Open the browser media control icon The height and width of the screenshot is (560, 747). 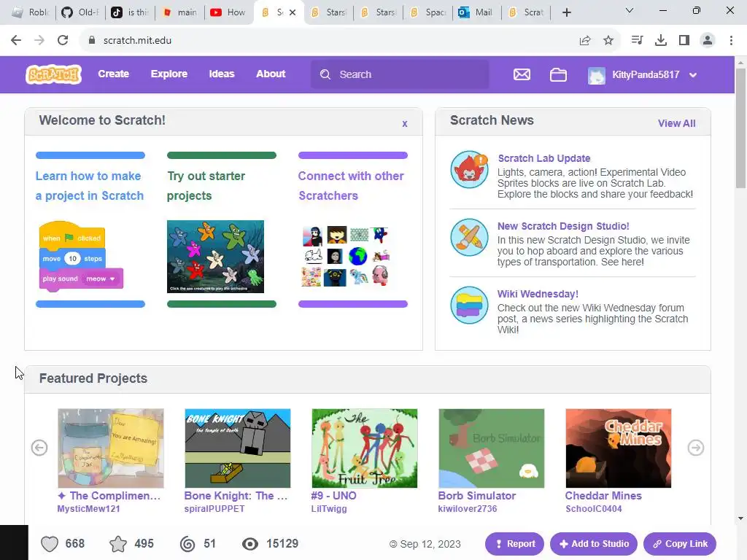tap(637, 41)
